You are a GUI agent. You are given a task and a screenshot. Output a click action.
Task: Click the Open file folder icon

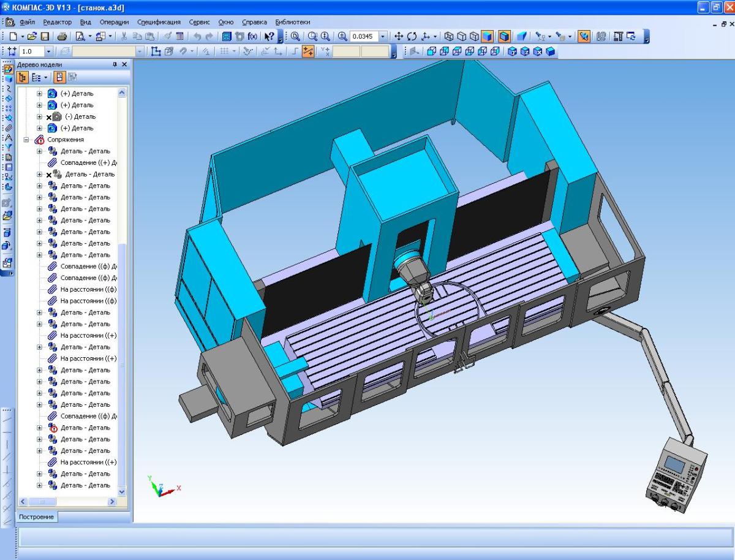32,37
